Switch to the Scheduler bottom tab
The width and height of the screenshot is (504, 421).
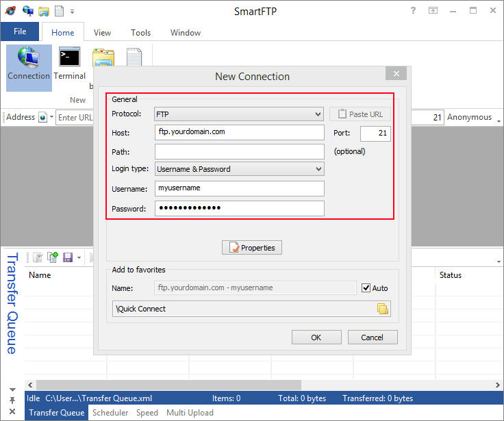point(110,413)
